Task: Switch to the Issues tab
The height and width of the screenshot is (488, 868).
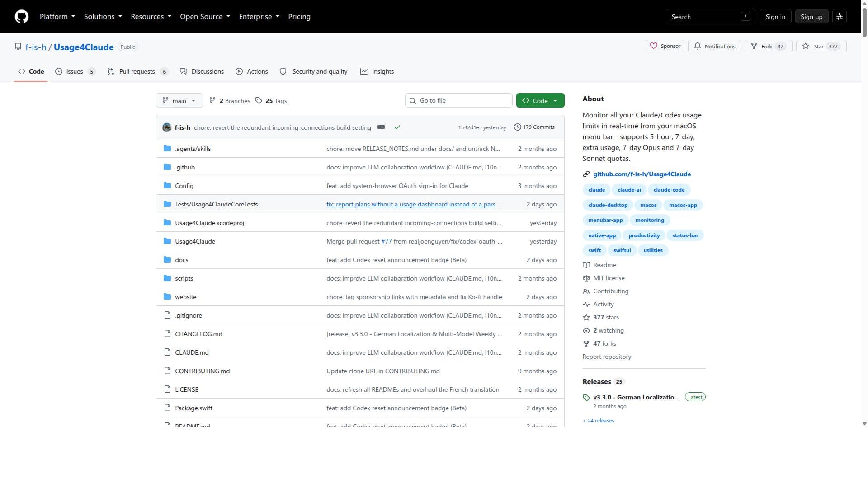Action: [75, 71]
